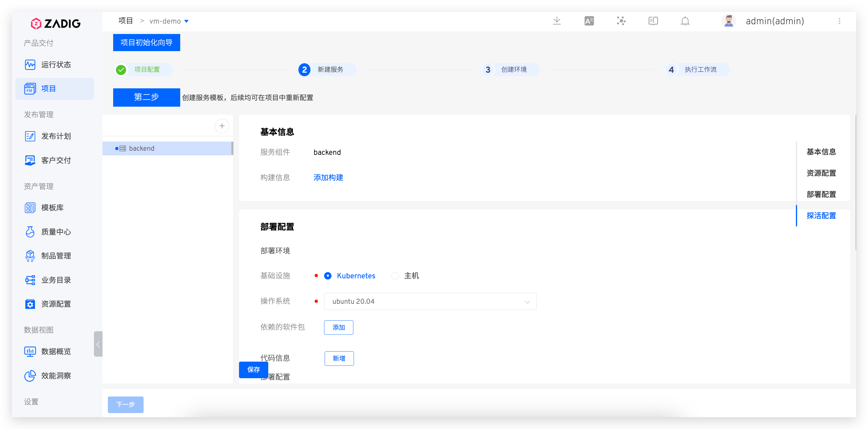Click the three-dot more menu icon
Viewport: 868px width, 429px height.
point(839,21)
